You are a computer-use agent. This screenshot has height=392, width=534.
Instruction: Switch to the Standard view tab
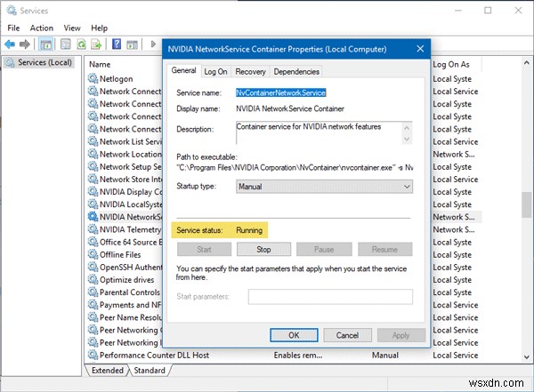150,370
